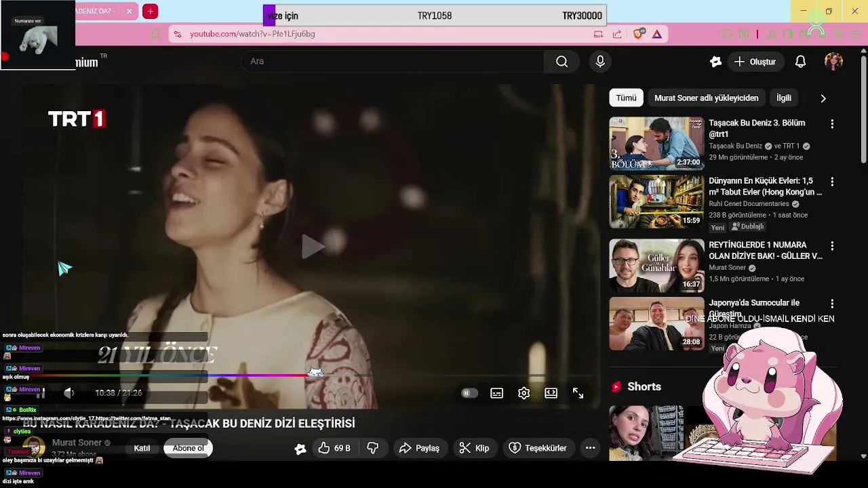Like the video showing 69 B

click(x=334, y=448)
